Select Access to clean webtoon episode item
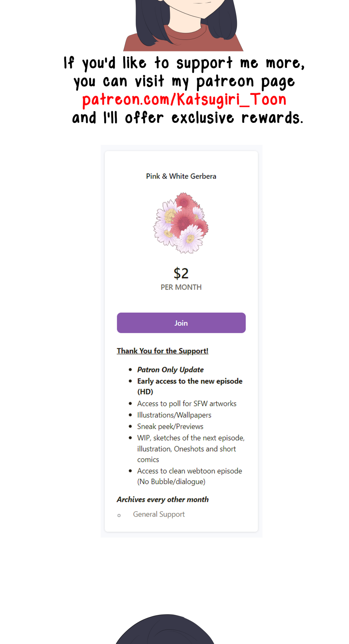The height and width of the screenshot is (644, 349). 189,471
